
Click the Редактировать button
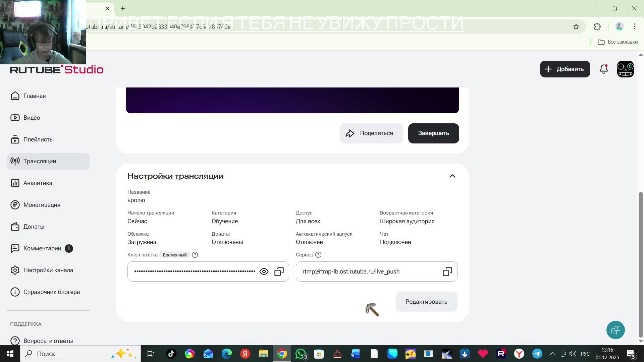coord(426,302)
